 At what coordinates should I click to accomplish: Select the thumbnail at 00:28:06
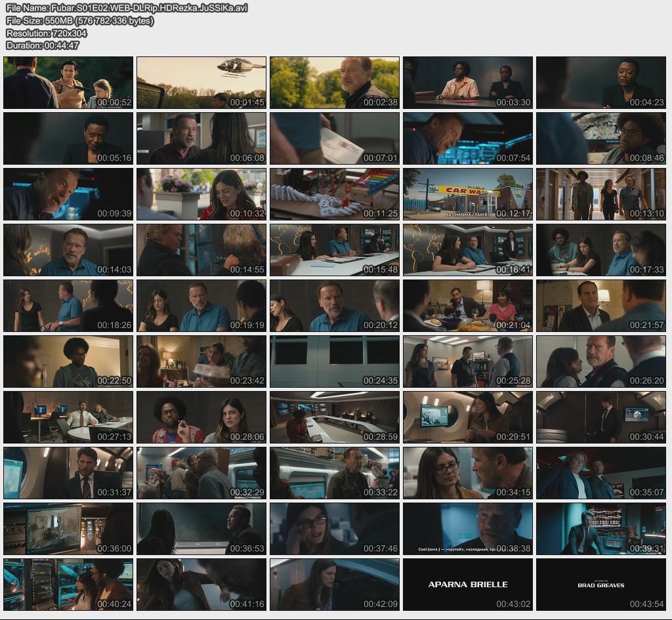(x=201, y=417)
